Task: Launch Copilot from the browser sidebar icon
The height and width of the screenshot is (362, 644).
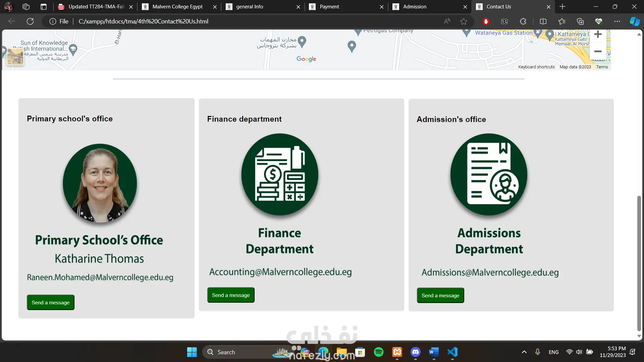Action: [635, 21]
